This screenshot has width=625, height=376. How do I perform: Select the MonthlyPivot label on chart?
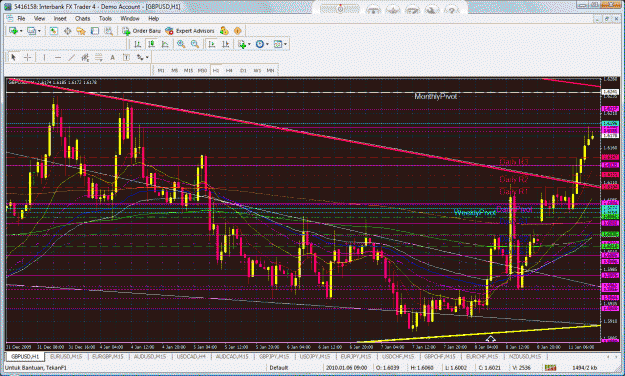pos(435,96)
